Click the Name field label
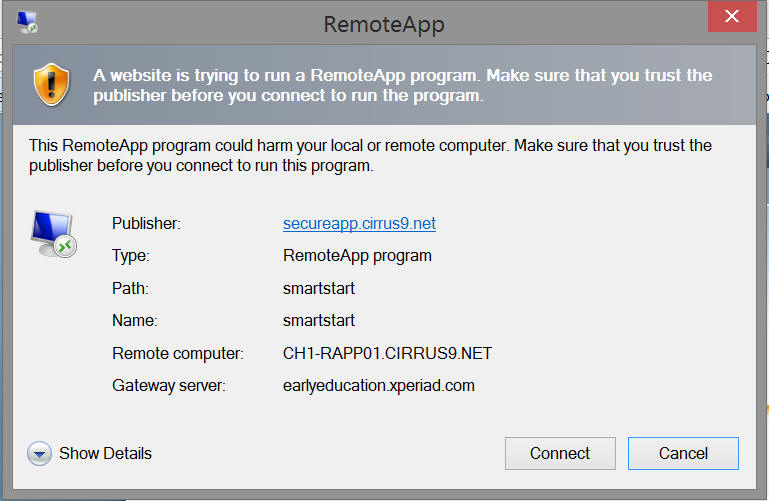 (136, 321)
